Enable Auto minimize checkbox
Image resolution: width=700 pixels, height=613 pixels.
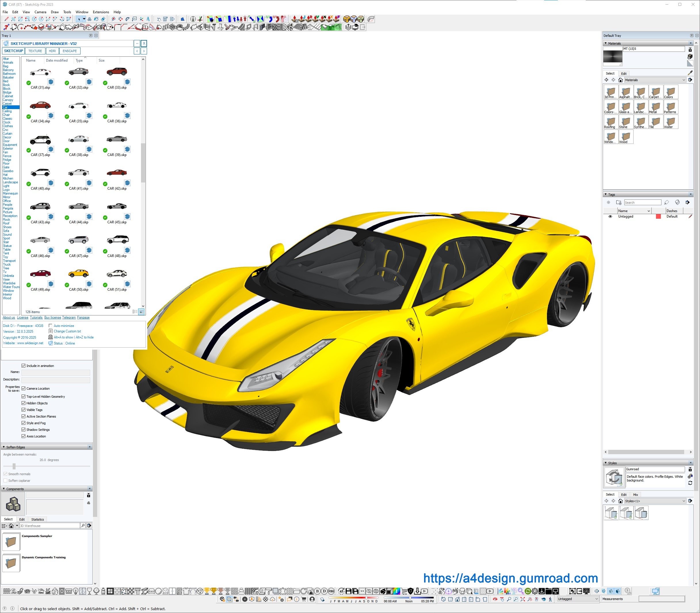51,326
